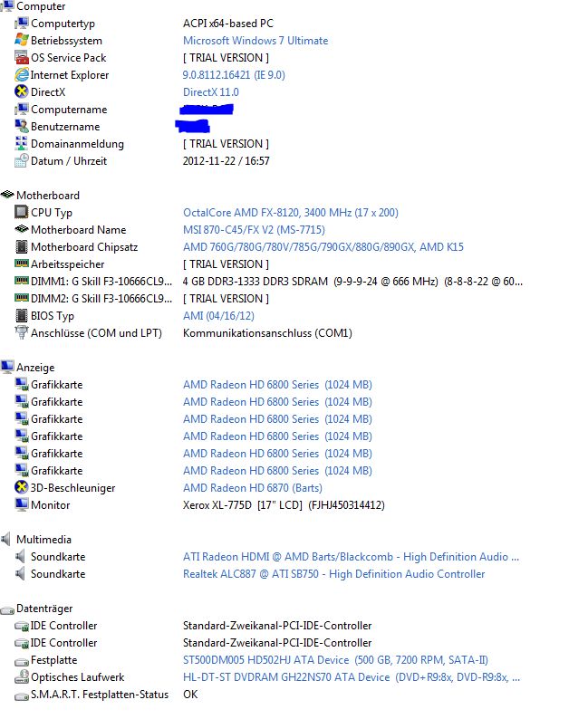Open the HL-DT-ST DVDRAM GH22NS70 link
This screenshot has width=588, height=719.
coord(352,676)
